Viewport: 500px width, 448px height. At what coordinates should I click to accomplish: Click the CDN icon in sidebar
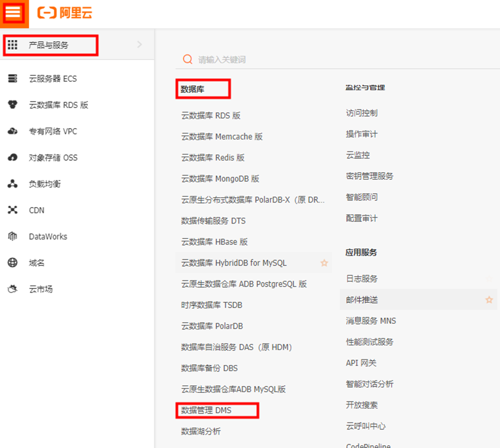(x=12, y=210)
